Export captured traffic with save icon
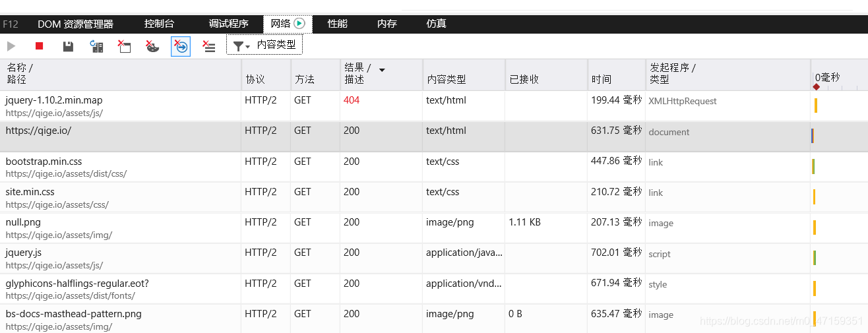The height and width of the screenshot is (333, 868). [68, 46]
